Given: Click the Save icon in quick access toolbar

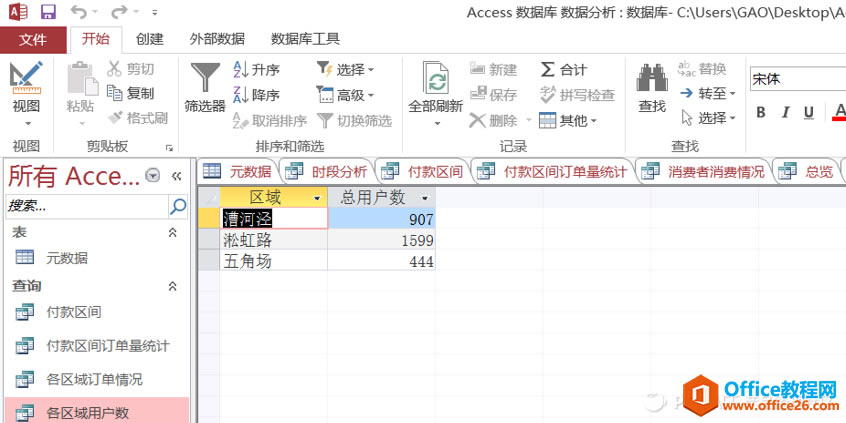Looking at the screenshot, I should tap(49, 12).
